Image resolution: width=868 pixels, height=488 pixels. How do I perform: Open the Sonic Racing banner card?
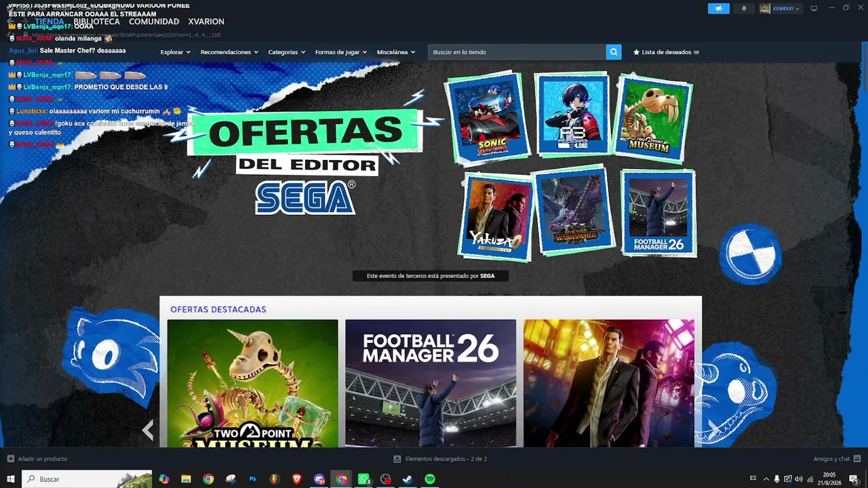[486, 117]
